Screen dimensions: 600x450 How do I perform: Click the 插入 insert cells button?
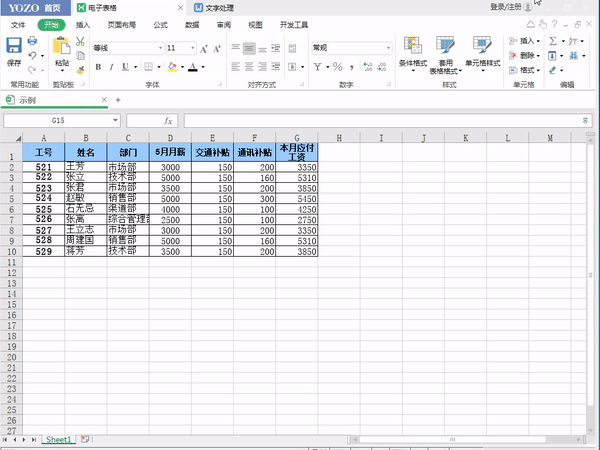(524, 41)
